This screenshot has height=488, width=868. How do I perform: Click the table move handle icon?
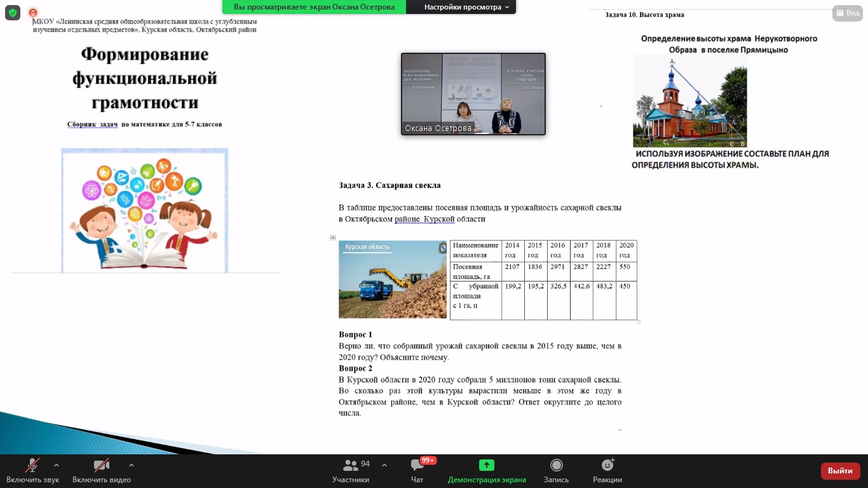point(333,238)
